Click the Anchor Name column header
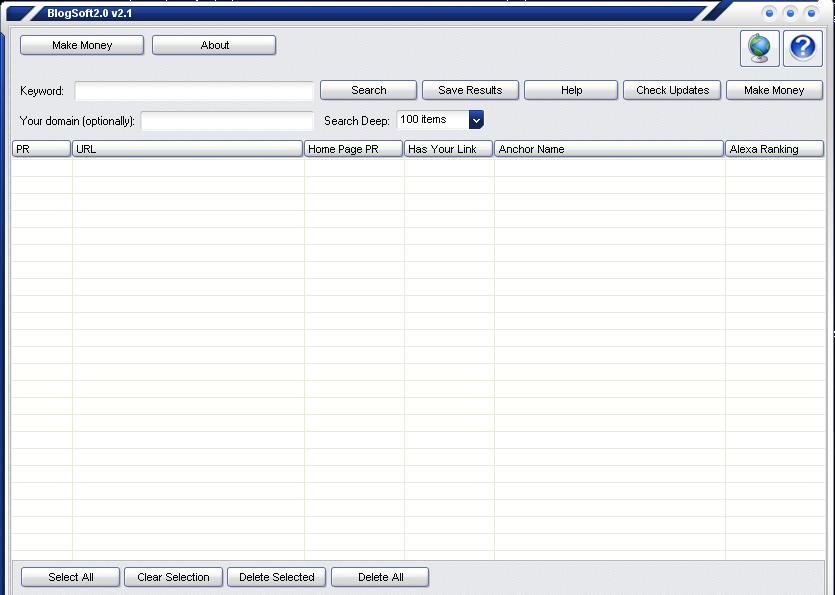 point(609,149)
